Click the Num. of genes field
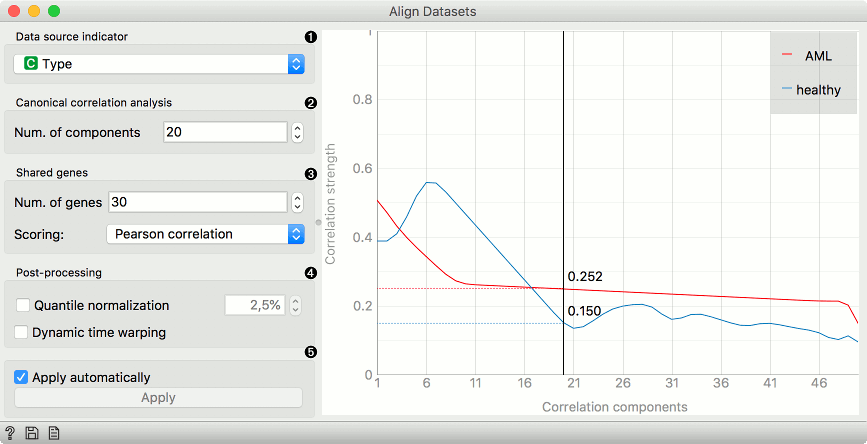Image resolution: width=867 pixels, height=444 pixels. click(198, 202)
